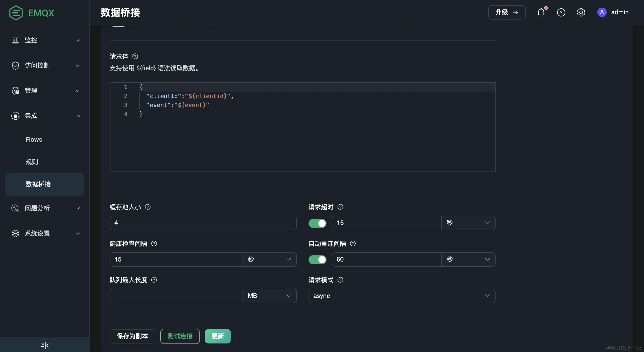The height and width of the screenshot is (352, 644).
Task: Open the settings gear icon in header
Action: tap(581, 12)
